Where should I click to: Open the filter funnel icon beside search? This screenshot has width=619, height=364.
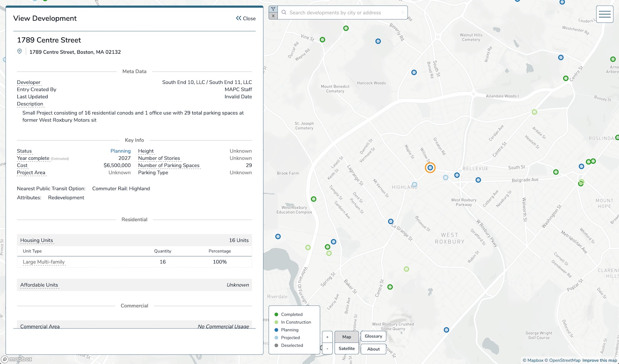273,9
